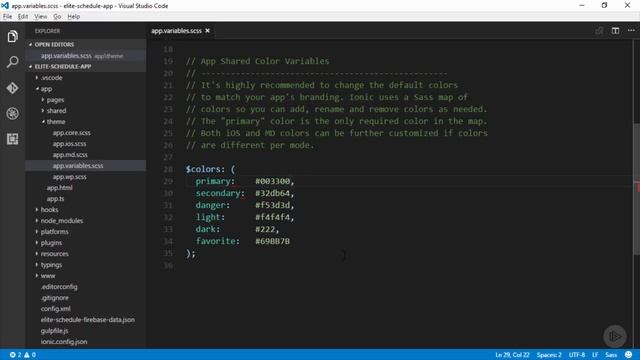Click the split editor icon

[x=615, y=31]
